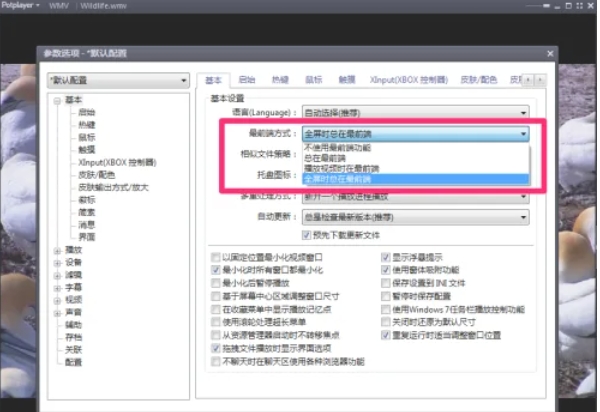Enable 最小化后暂停播放 checkbox
Screen dimensions: 600x412
216,283
